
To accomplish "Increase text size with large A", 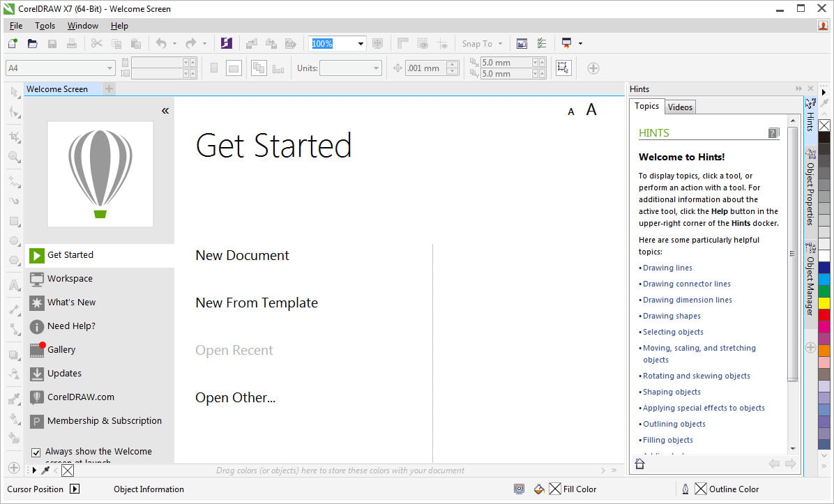I will tap(591, 109).
